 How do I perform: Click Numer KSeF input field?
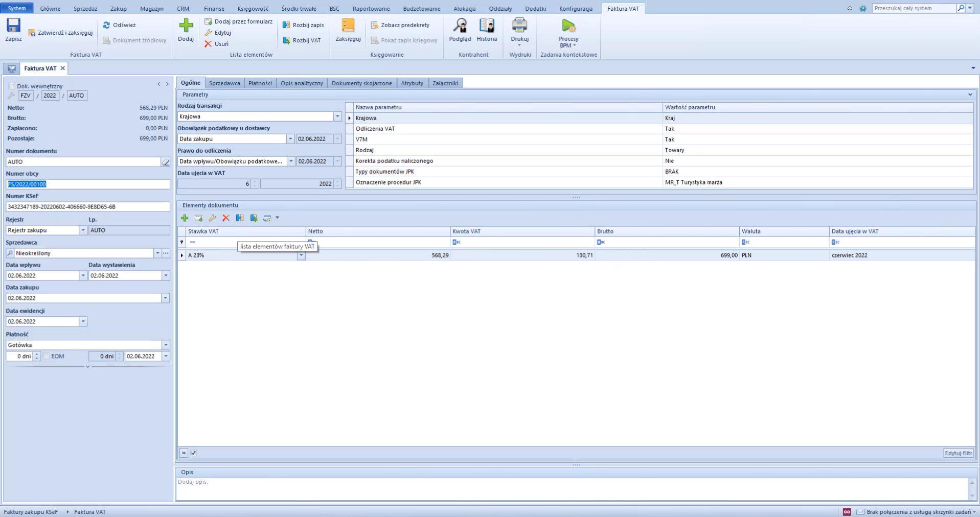click(x=88, y=207)
